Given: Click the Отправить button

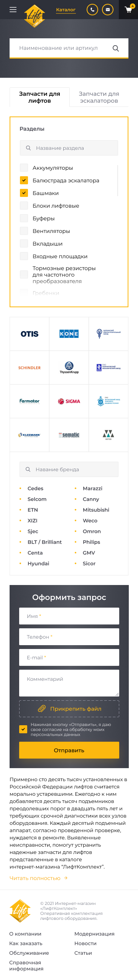Looking at the screenshot, I should 69,750.
